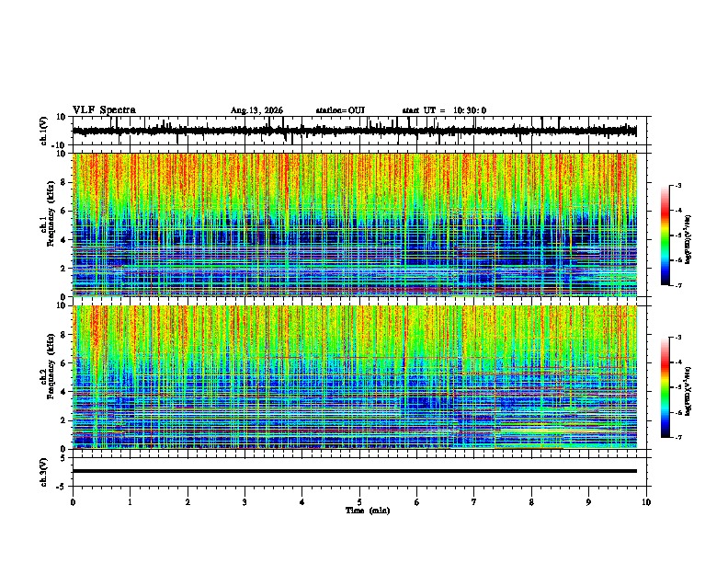Click the ch.2 spectrogram plot
Image resolution: width=728 pixels, height=563 pixels.
coord(355,377)
